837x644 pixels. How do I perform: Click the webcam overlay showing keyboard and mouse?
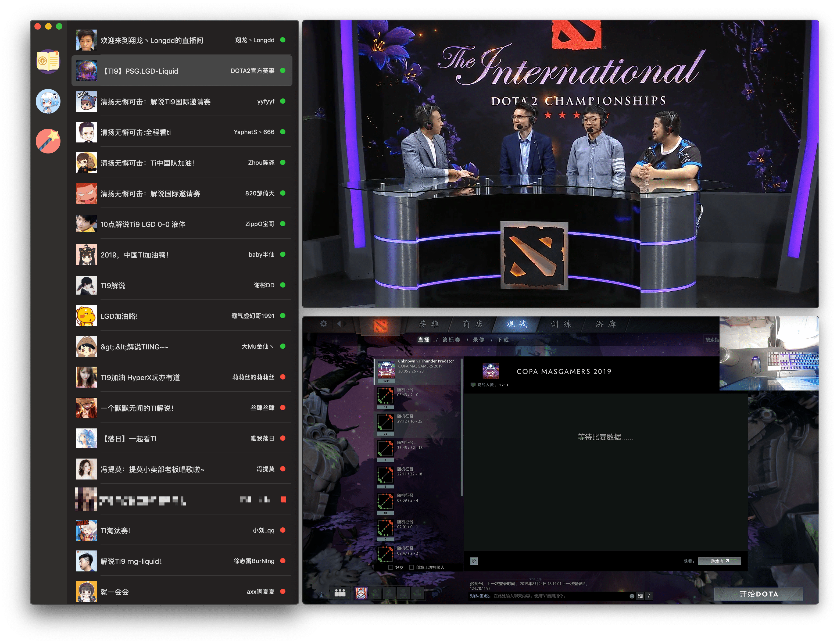769,353
